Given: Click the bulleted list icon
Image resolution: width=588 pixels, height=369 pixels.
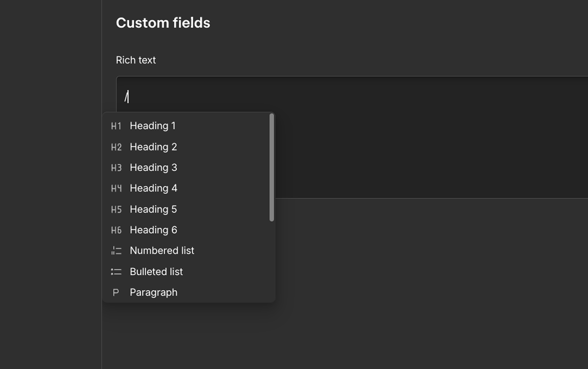Looking at the screenshot, I should point(116,271).
